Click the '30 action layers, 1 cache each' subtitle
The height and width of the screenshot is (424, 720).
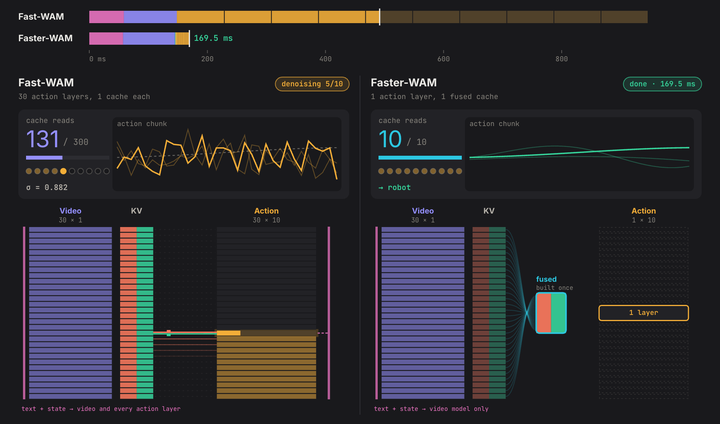click(84, 96)
